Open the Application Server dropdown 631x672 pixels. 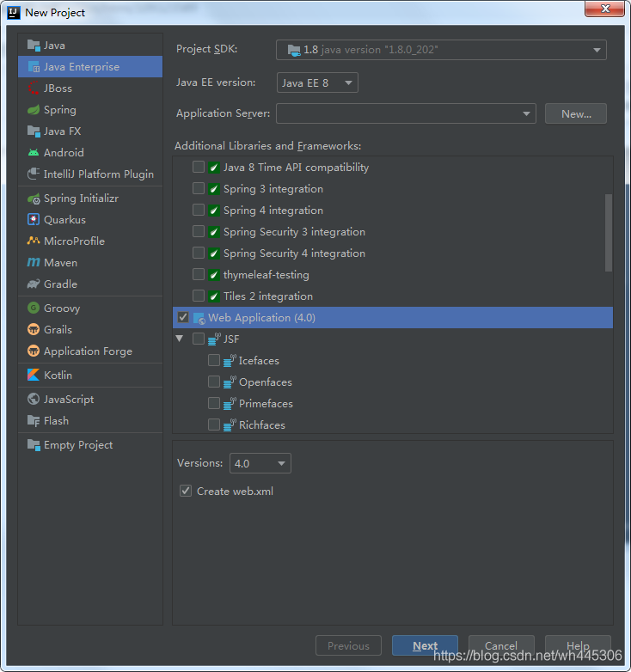click(x=406, y=113)
